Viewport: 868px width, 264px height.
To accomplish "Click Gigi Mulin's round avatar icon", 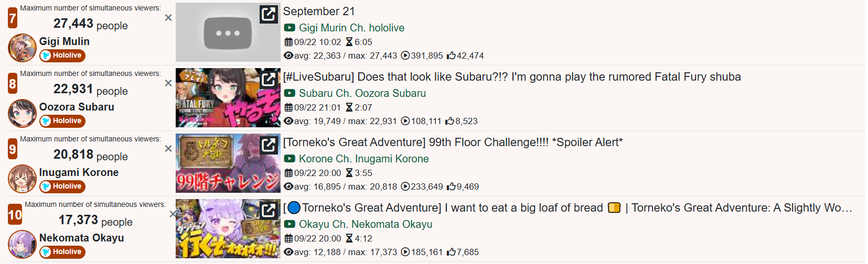I will click(22, 48).
